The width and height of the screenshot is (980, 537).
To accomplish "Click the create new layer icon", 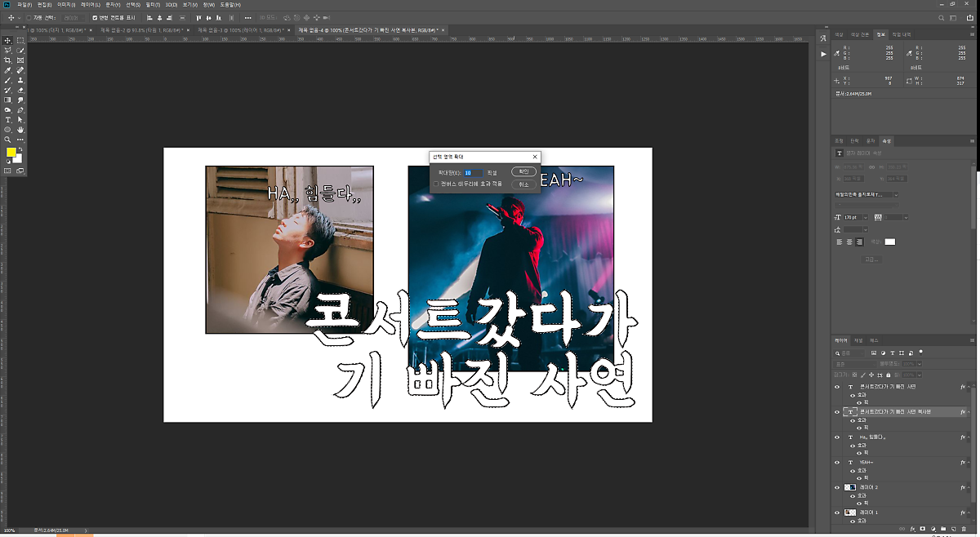I will [953, 529].
